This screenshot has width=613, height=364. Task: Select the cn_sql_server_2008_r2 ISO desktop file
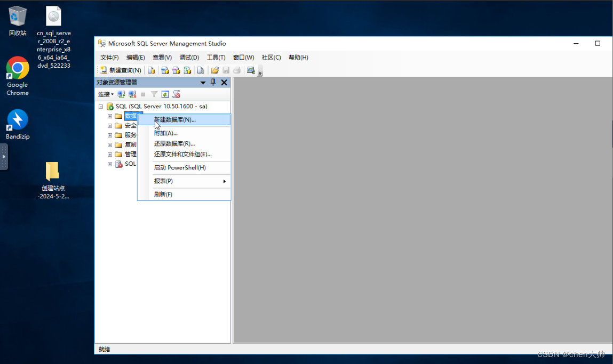pos(53,37)
